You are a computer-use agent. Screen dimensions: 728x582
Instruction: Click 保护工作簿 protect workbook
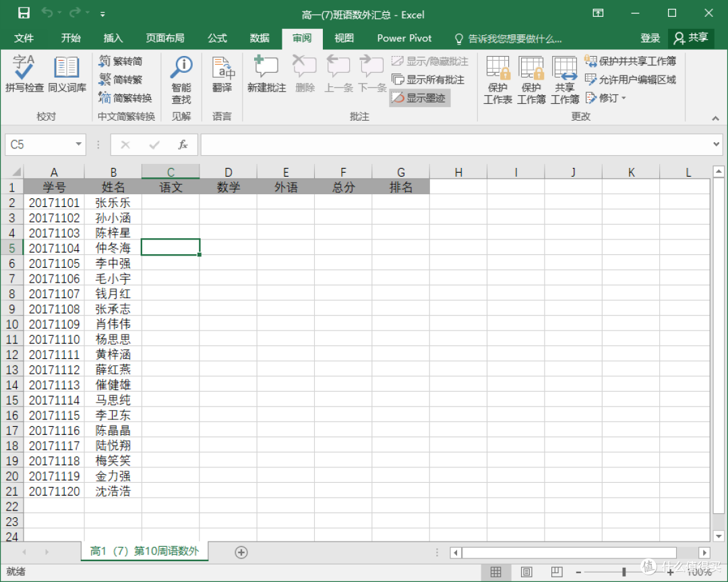(x=531, y=80)
